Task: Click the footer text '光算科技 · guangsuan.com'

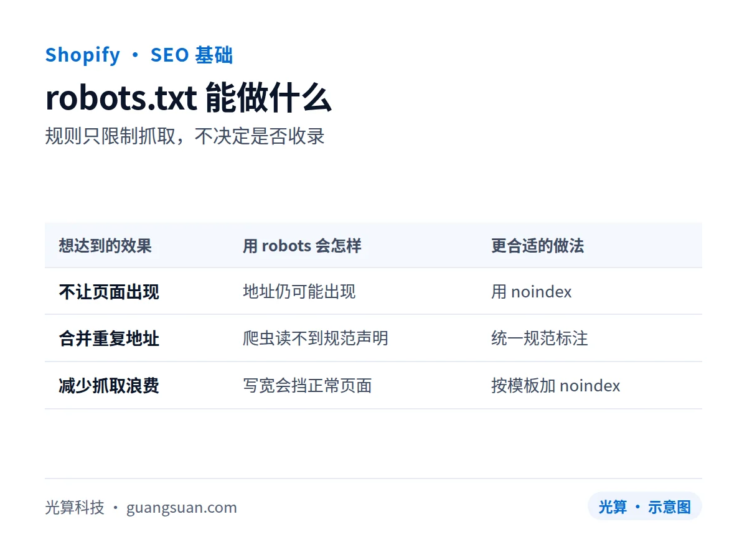Action: coord(141,507)
